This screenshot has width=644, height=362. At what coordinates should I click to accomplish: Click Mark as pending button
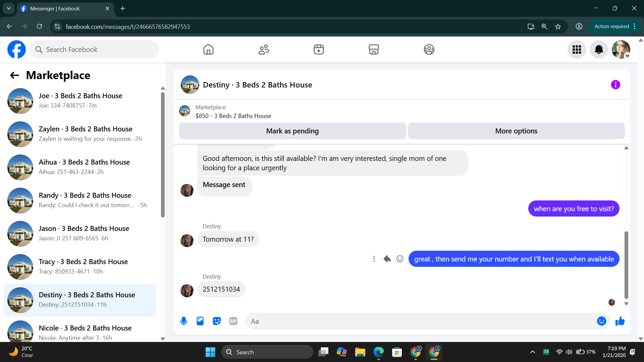click(x=292, y=131)
